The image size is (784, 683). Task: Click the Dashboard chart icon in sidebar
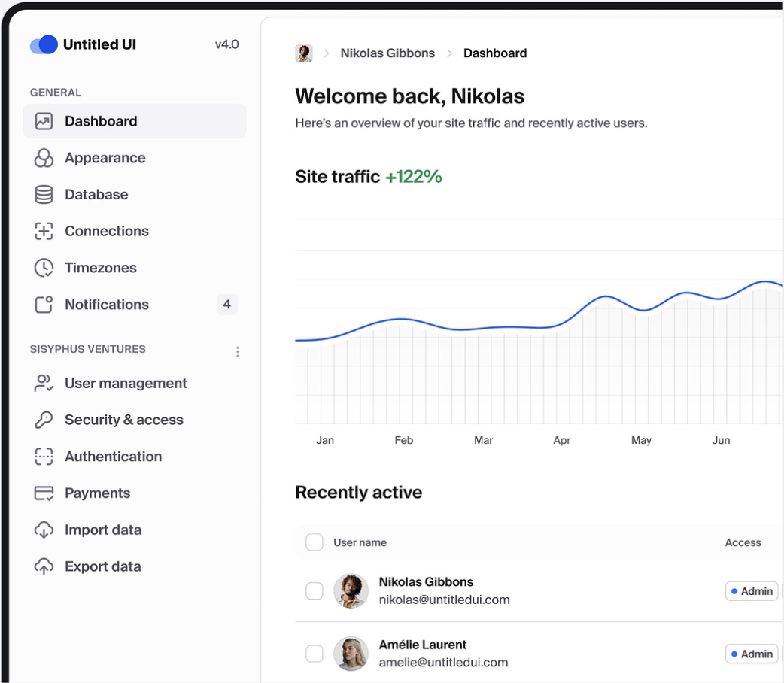tap(44, 121)
